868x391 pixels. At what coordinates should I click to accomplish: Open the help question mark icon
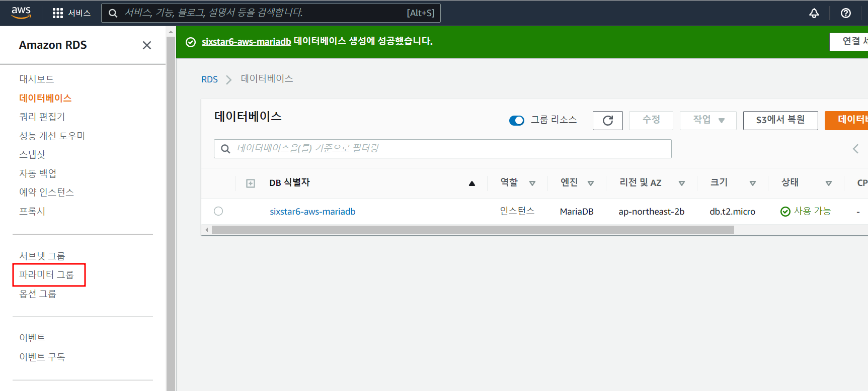[x=845, y=13]
